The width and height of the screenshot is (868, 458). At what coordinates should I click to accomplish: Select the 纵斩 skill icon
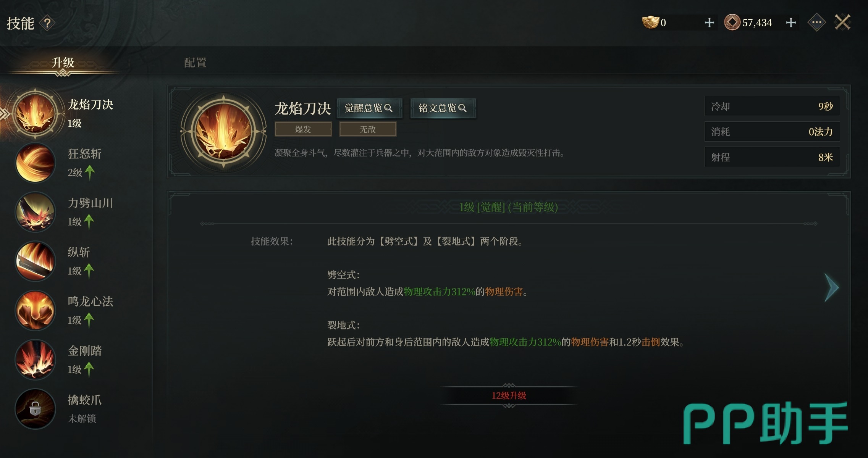pos(35,261)
